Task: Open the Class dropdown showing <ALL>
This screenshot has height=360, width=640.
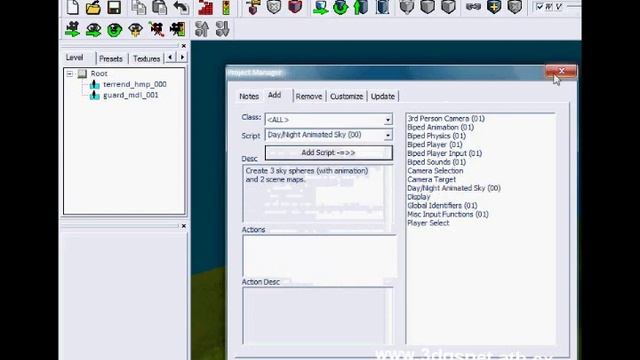Action: 329,119
